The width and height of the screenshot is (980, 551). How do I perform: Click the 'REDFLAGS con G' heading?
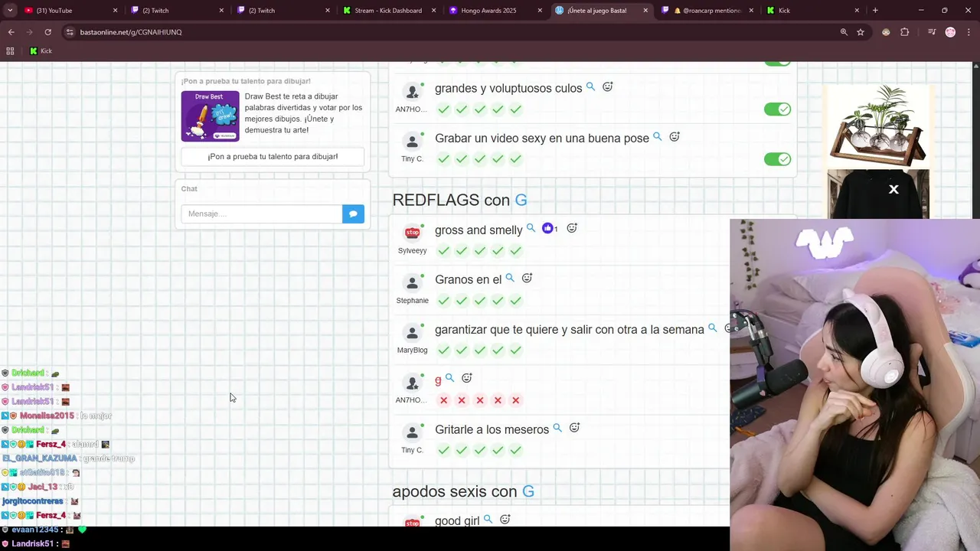tap(459, 201)
